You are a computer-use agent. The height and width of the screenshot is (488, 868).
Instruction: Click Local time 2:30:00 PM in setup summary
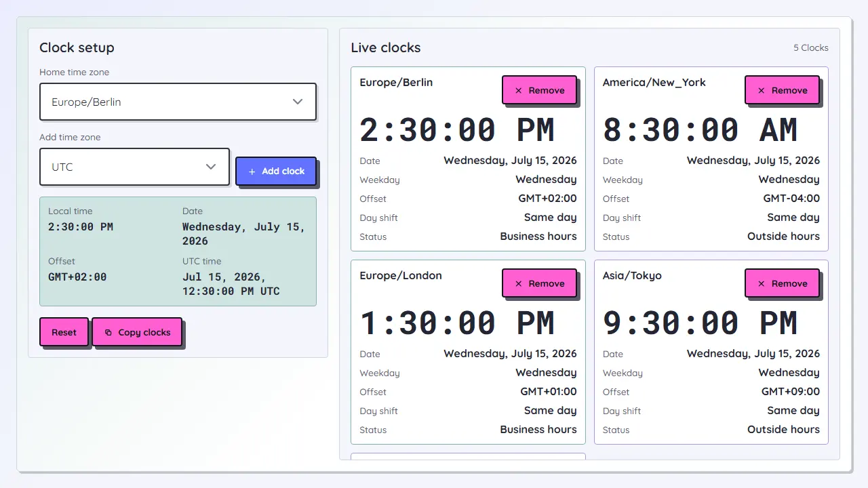[81, 227]
